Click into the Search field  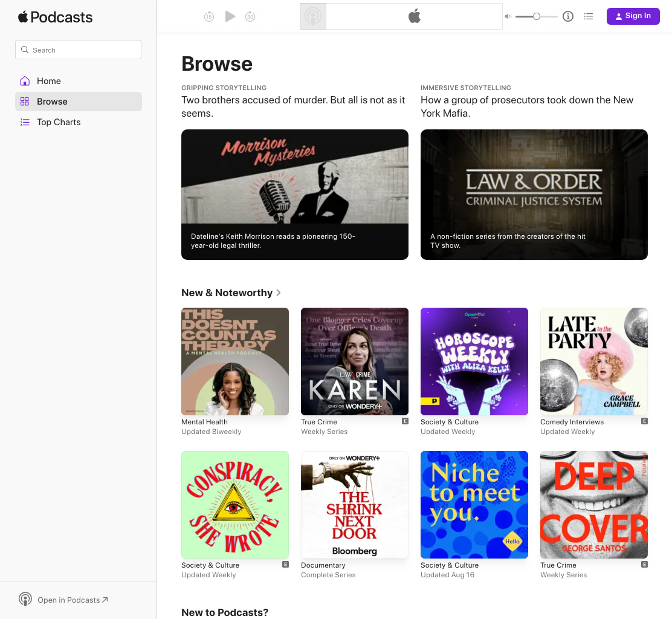78,50
